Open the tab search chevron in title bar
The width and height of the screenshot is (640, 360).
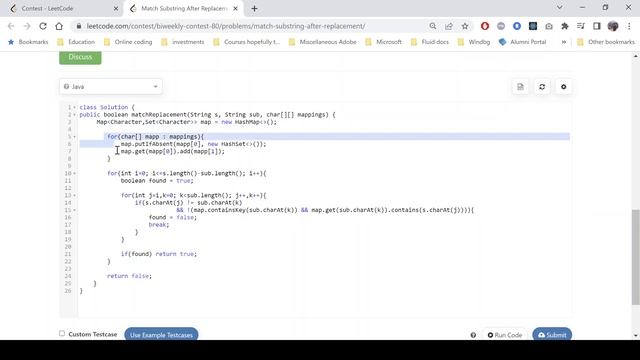(x=560, y=7)
